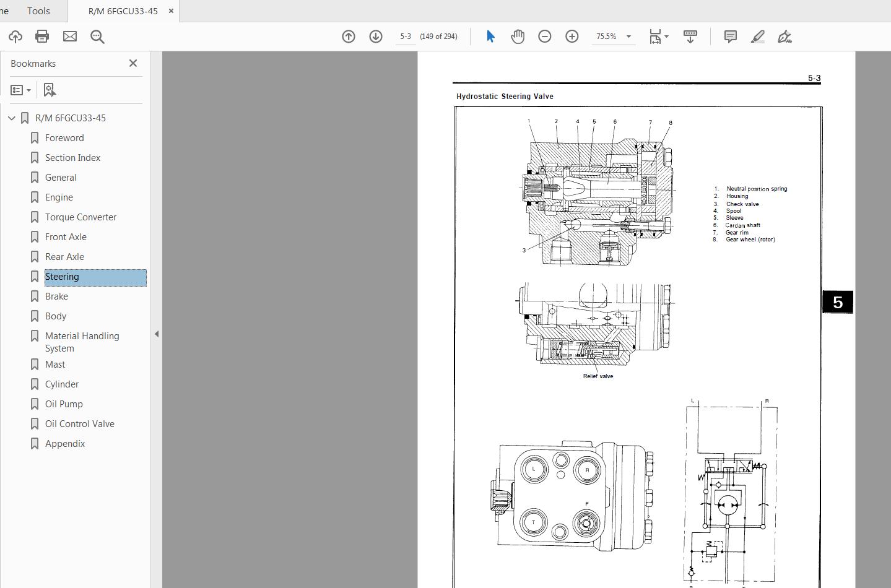Toggle the sidebar collapse arrow

(x=157, y=334)
